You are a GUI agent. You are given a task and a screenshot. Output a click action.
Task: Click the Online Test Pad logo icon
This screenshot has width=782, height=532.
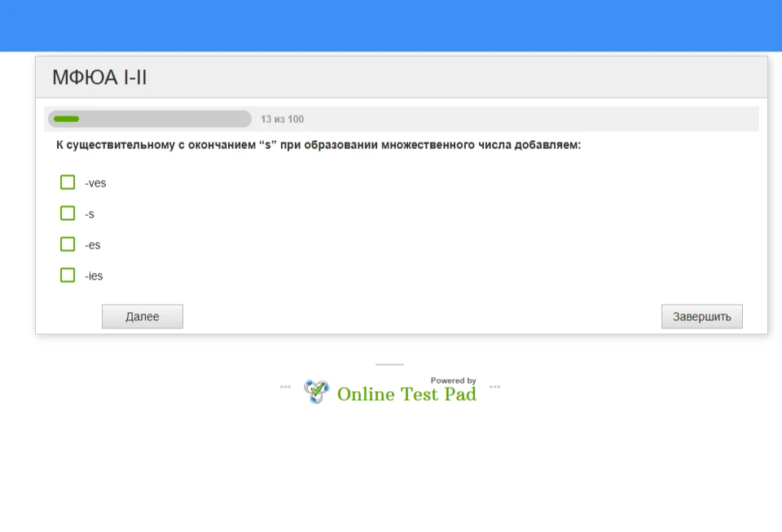(x=317, y=391)
